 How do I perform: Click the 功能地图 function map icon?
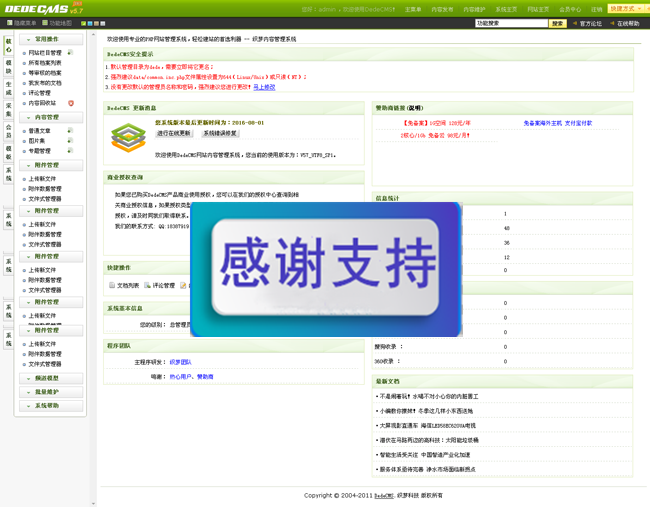coord(45,23)
